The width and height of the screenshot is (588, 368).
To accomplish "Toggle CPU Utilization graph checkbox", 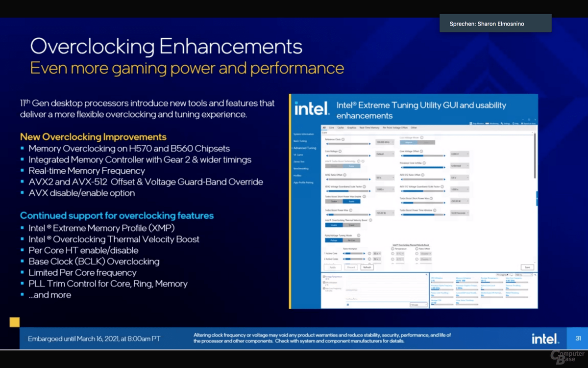I will tap(324, 283).
